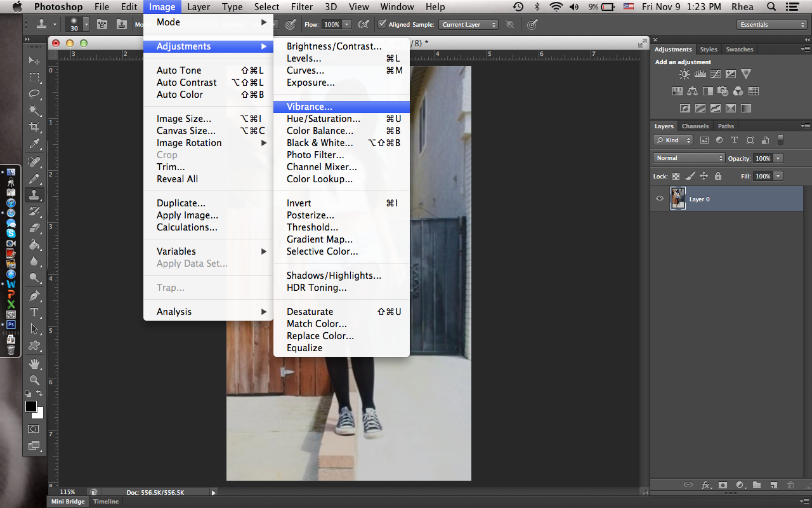This screenshot has height=508, width=812.
Task: Open the layer Kind filter dropdown
Action: click(674, 140)
